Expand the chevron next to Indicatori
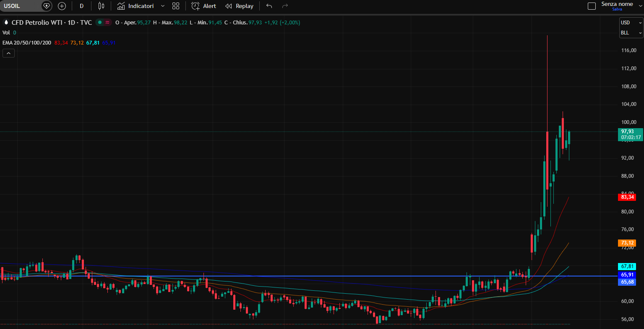This screenshot has height=329, width=644. click(163, 6)
